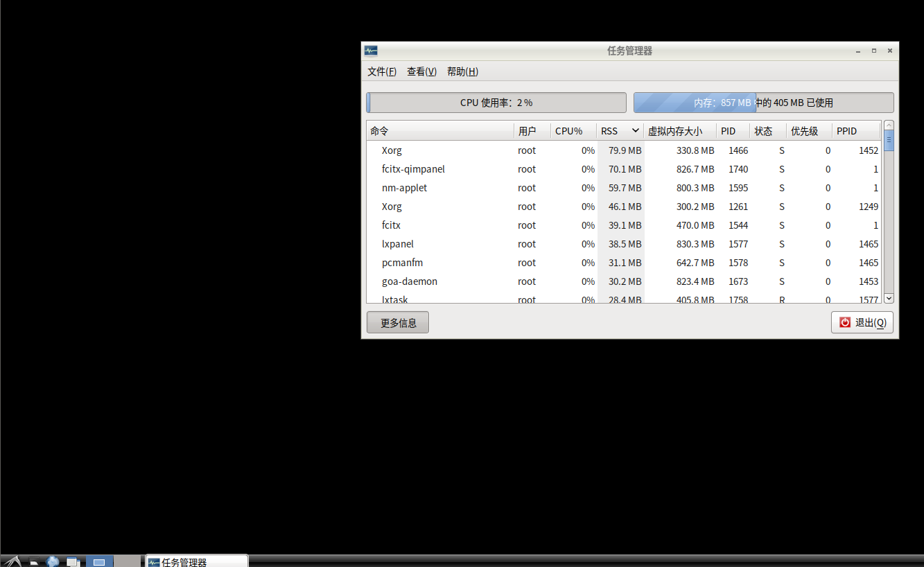Viewport: 924px width, 567px height.
Task: Click the 470.0 MB virtual memory value
Action: (695, 225)
